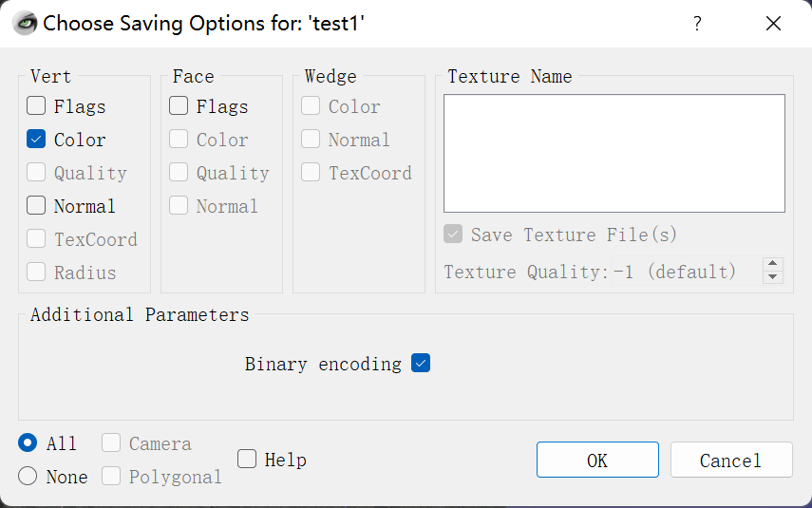
Task: Enable the Vert Flags checkbox
Action: 36,106
